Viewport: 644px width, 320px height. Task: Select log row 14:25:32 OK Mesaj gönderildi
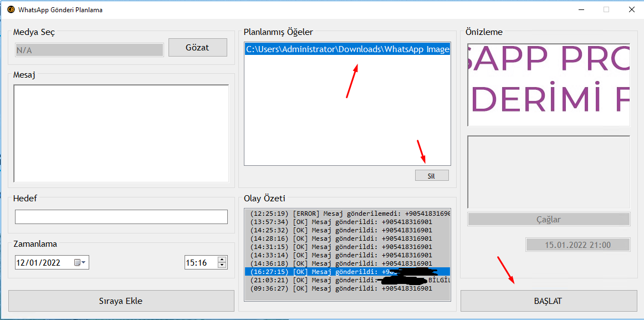347,230
